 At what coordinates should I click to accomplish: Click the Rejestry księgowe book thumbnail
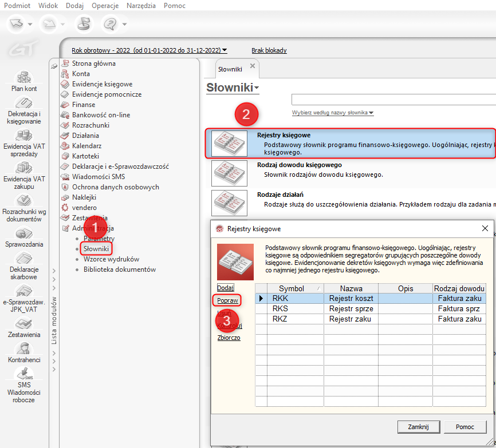tap(229, 144)
